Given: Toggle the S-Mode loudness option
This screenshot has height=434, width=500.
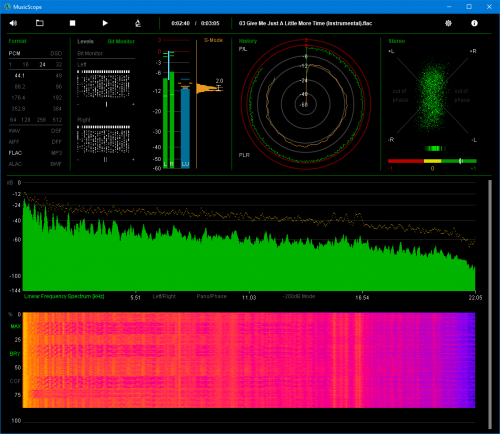Looking at the screenshot, I should (x=213, y=40).
